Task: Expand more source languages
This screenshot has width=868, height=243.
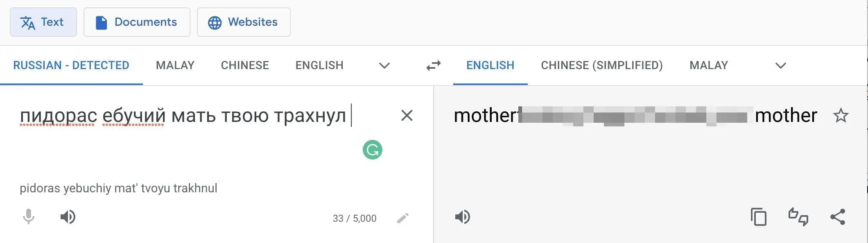Action: 384,65
